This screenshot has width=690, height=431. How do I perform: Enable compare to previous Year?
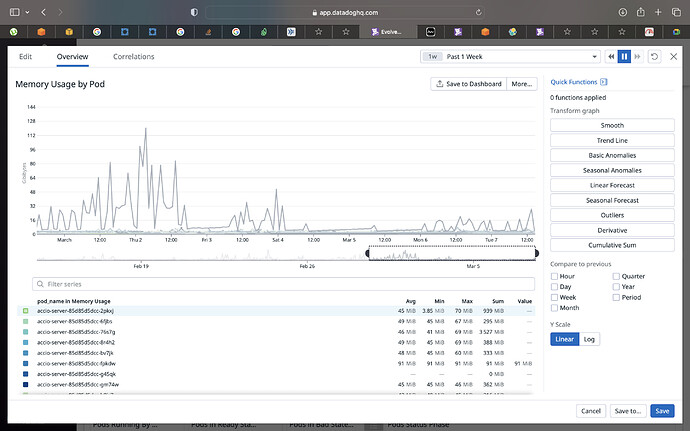tap(616, 287)
